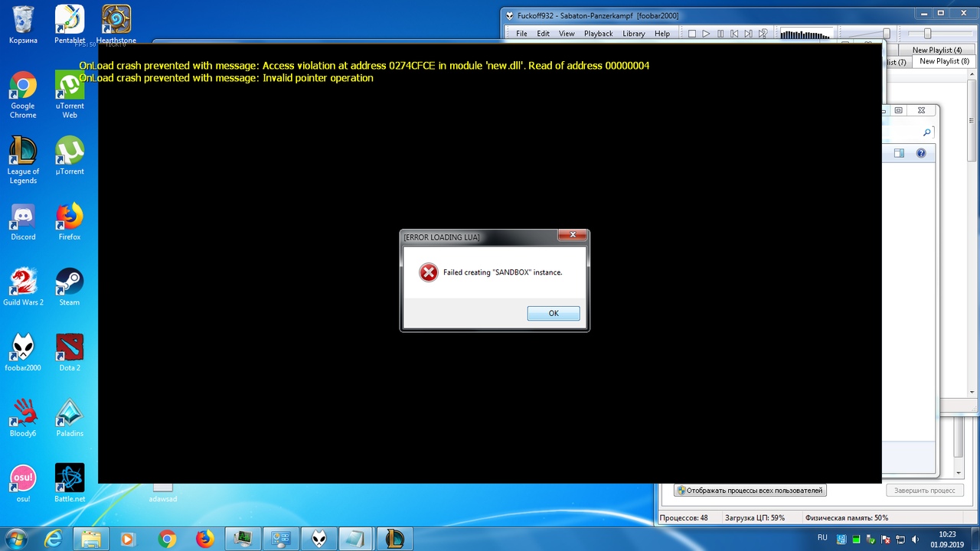
Task: Open the View menu in foobar2000
Action: click(567, 34)
